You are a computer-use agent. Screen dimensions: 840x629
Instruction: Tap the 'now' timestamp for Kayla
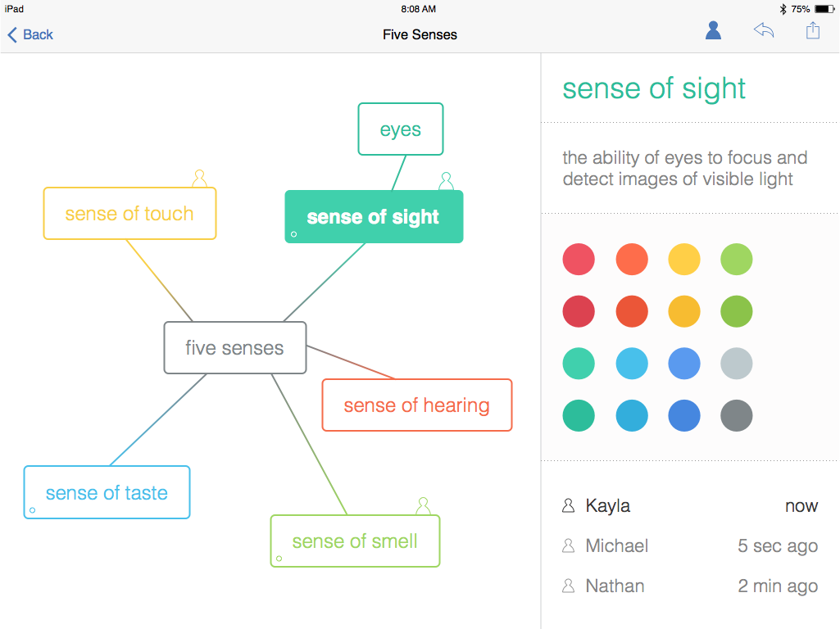[801, 506]
